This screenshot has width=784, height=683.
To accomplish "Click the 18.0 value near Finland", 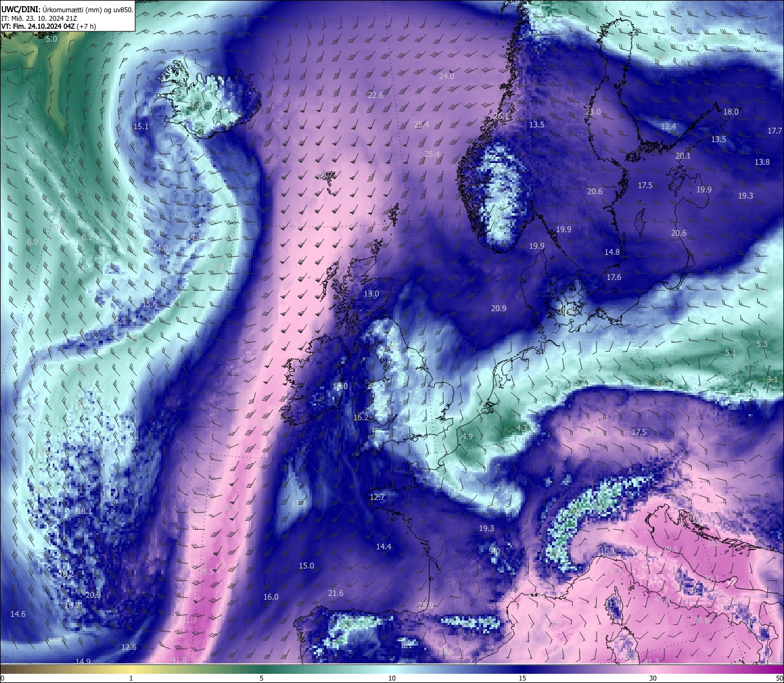I will pos(731,112).
